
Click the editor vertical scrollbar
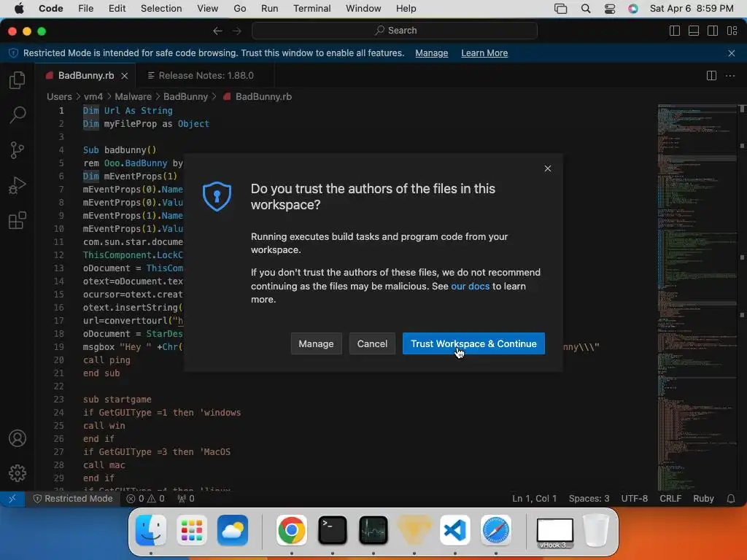tap(742, 297)
